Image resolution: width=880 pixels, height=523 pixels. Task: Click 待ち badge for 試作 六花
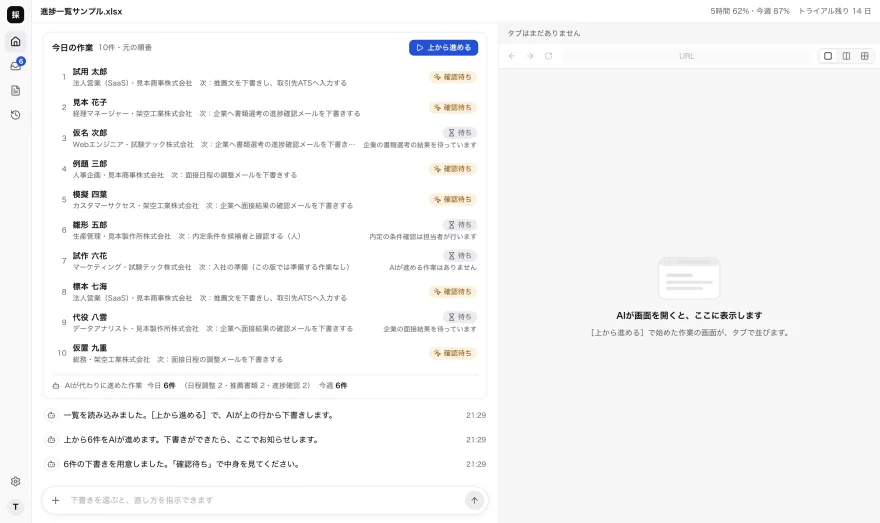pyautogui.click(x=460, y=255)
